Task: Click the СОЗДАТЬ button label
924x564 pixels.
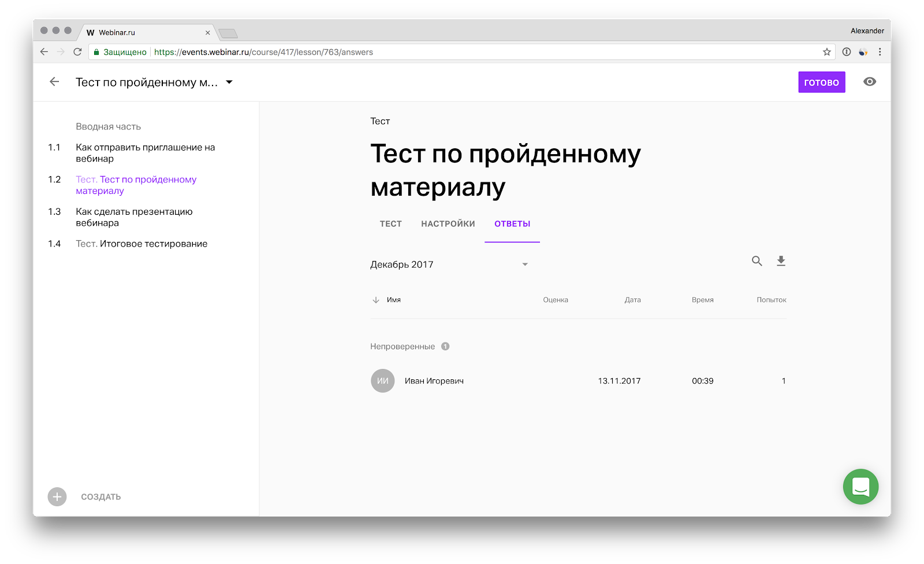Action: pyautogui.click(x=101, y=497)
